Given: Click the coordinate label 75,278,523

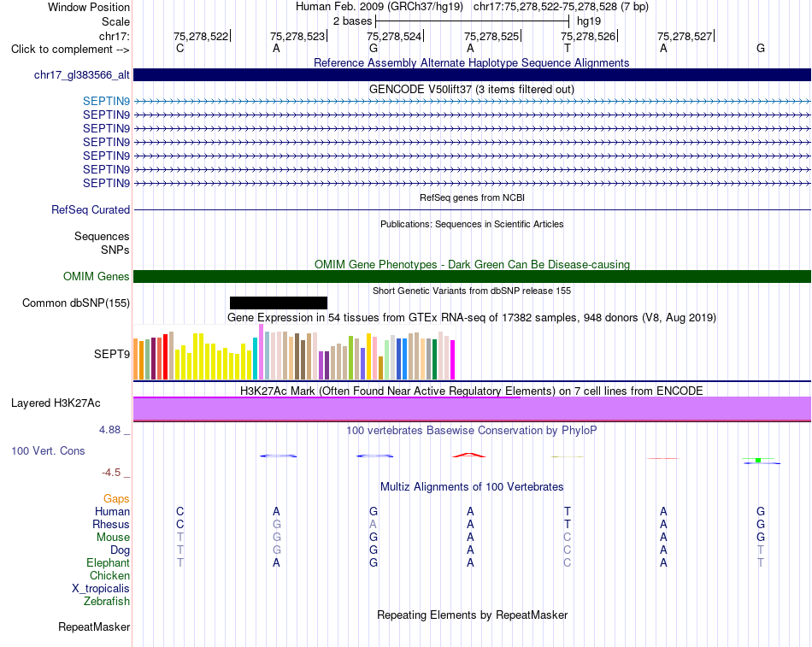Looking at the screenshot, I should click(297, 36).
